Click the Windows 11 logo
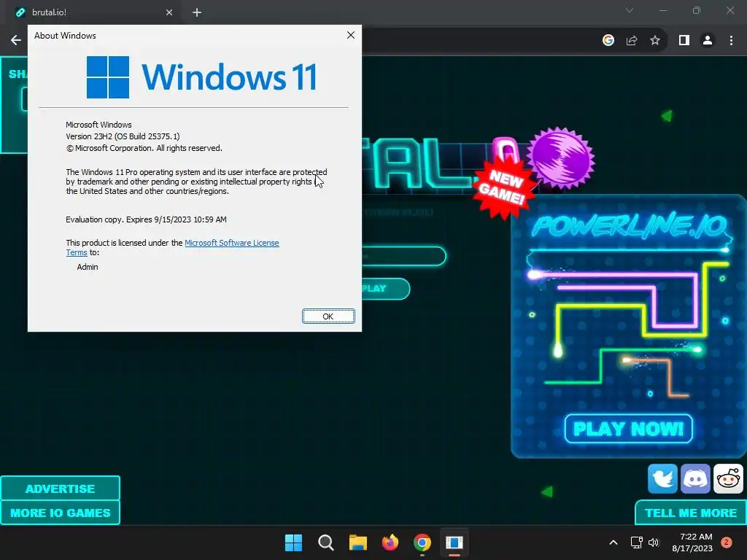The width and height of the screenshot is (747, 560). tap(201, 77)
